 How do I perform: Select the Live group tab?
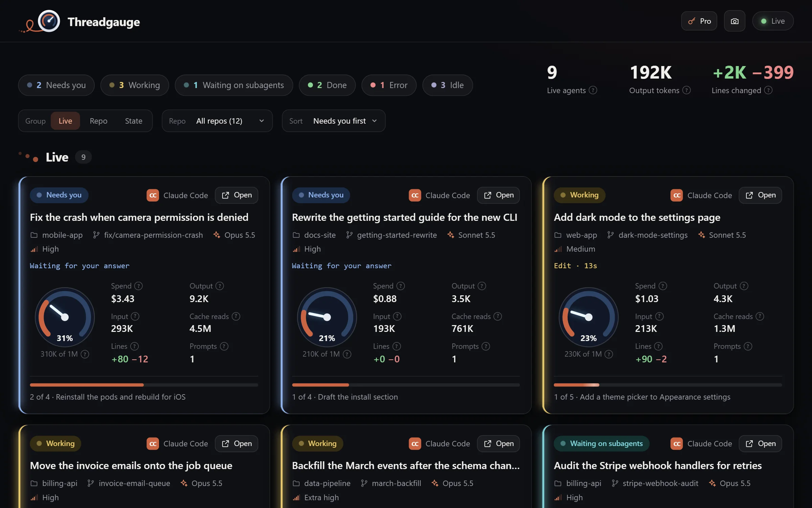point(65,121)
